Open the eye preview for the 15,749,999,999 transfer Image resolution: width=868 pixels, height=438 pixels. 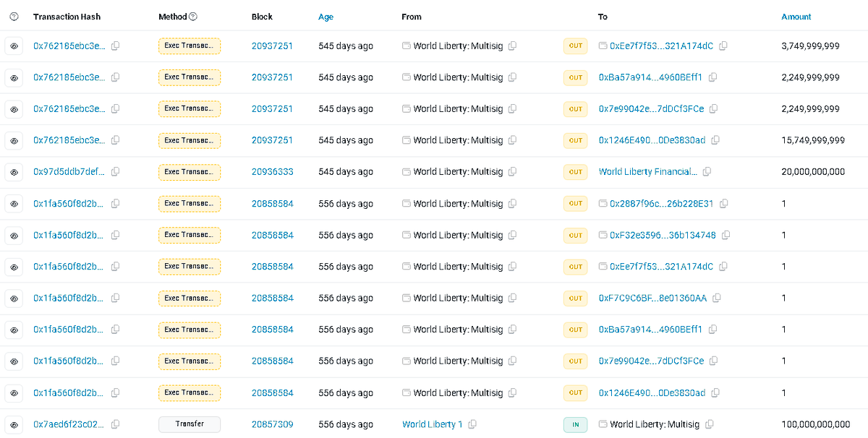(x=14, y=140)
